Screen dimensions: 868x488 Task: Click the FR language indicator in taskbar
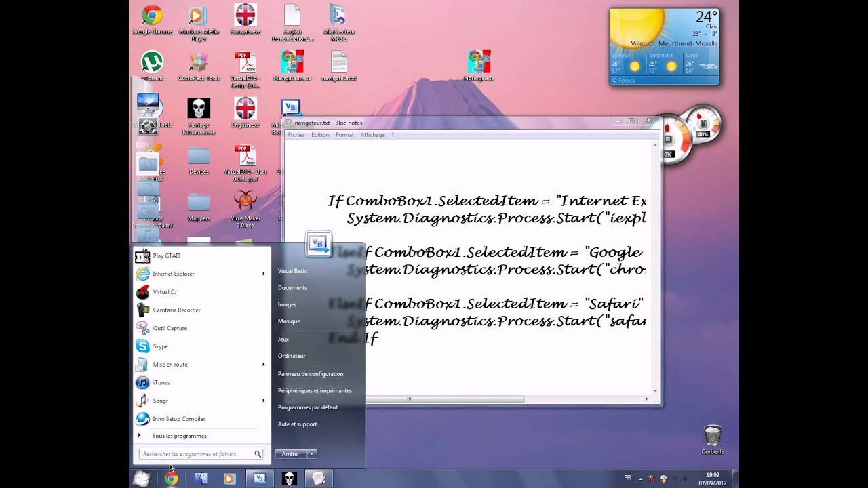(x=627, y=478)
